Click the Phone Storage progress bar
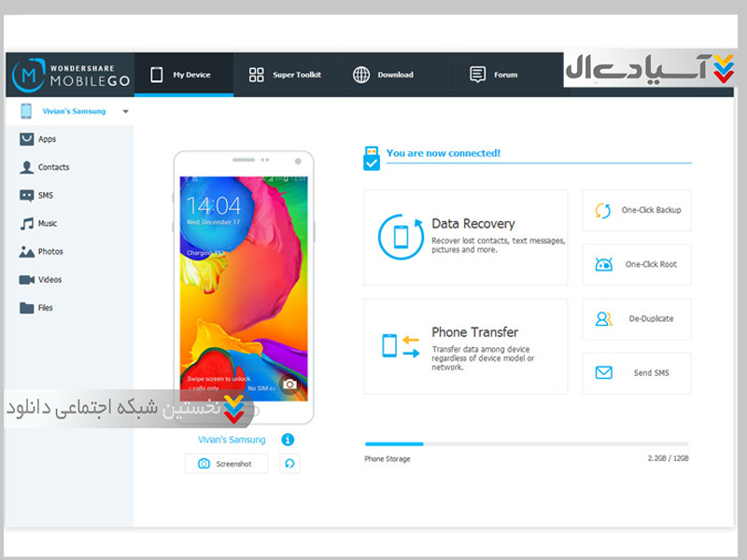This screenshot has height=560, width=747. tap(526, 444)
